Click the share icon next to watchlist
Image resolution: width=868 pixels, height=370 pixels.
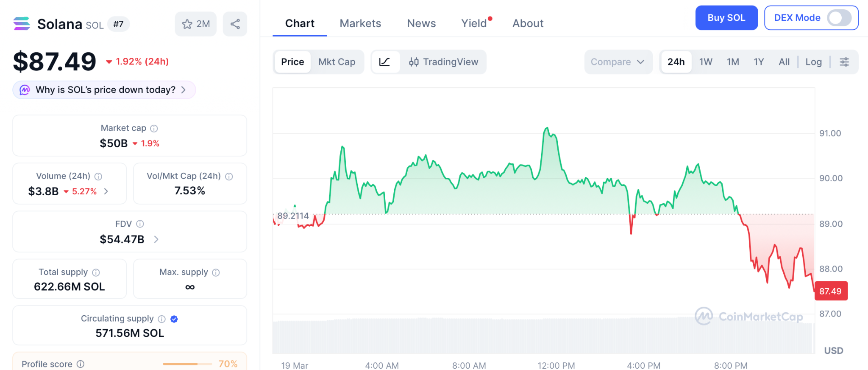coord(235,24)
